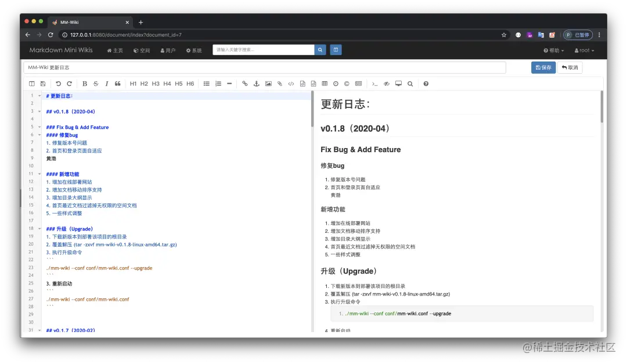Insert a table
627x364 pixels.
click(325, 84)
